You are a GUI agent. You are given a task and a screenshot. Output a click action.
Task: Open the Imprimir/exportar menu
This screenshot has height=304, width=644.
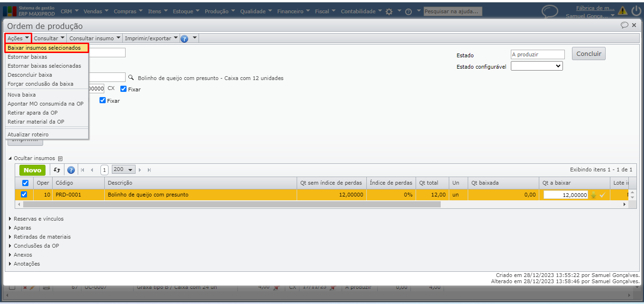point(151,38)
